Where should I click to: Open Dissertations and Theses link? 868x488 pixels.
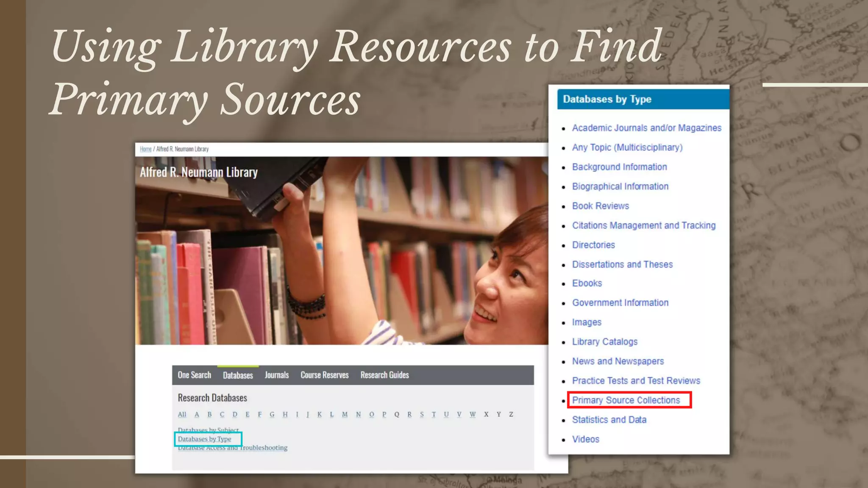pyautogui.click(x=622, y=264)
